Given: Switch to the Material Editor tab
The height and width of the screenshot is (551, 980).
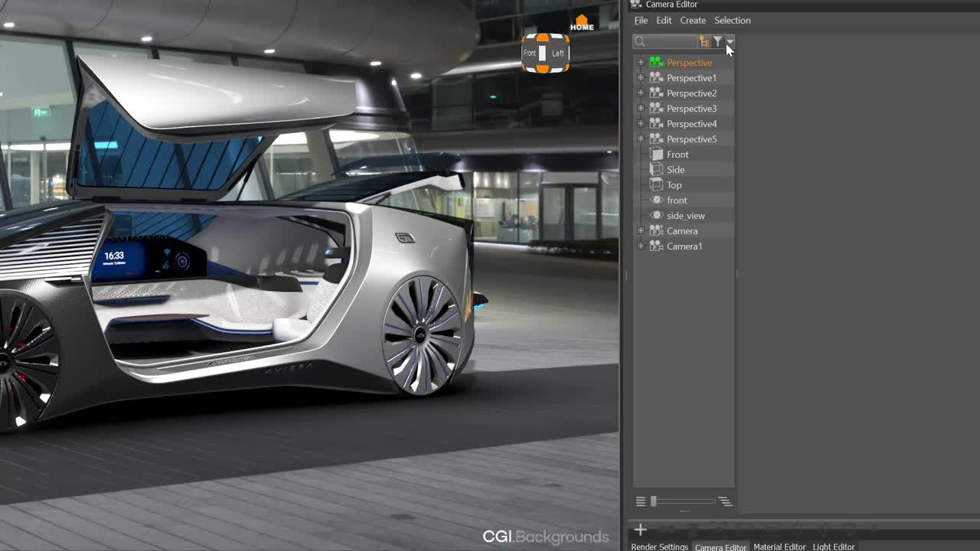Looking at the screenshot, I should (779, 546).
